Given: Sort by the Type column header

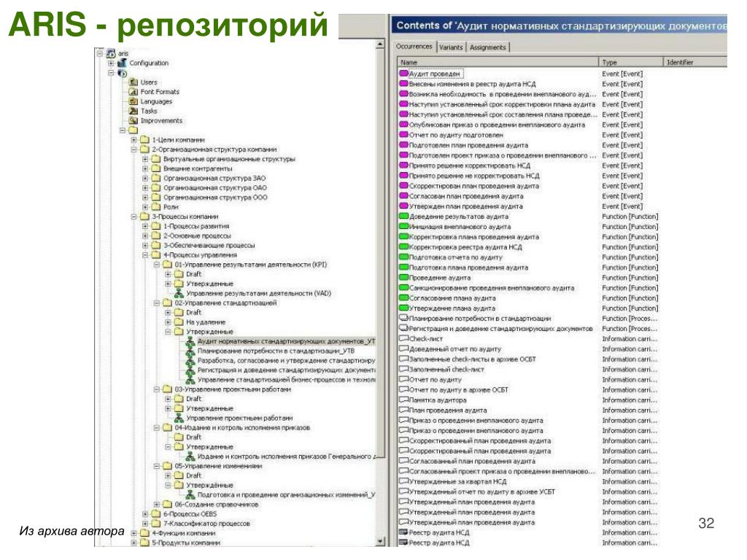Looking at the screenshot, I should 631,63.
